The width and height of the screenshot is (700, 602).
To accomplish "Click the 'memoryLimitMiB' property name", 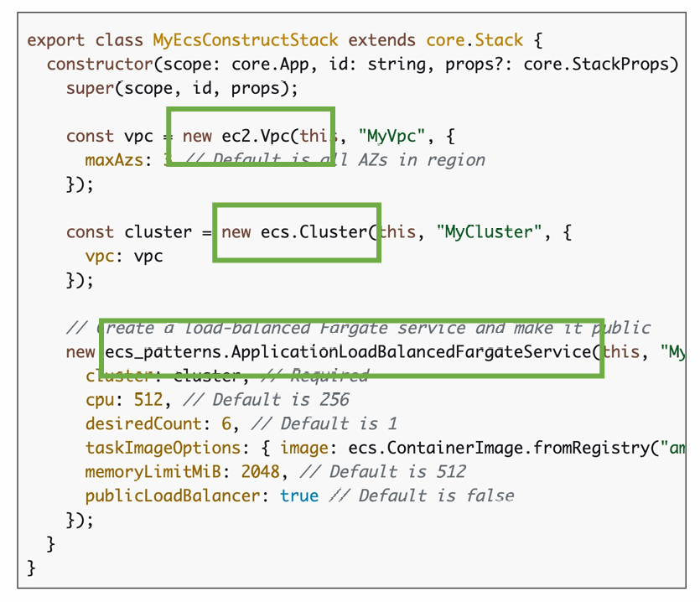I will coord(153,472).
